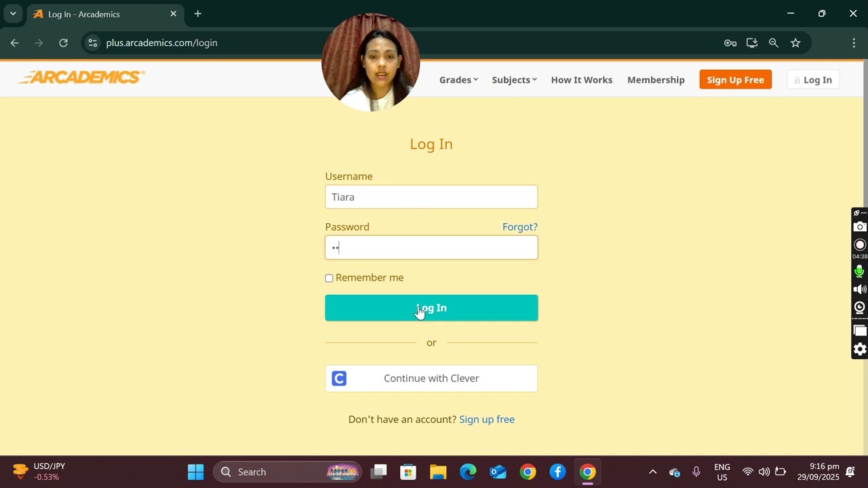Click the address bar URL
This screenshot has height=488, width=868.
click(x=161, y=43)
